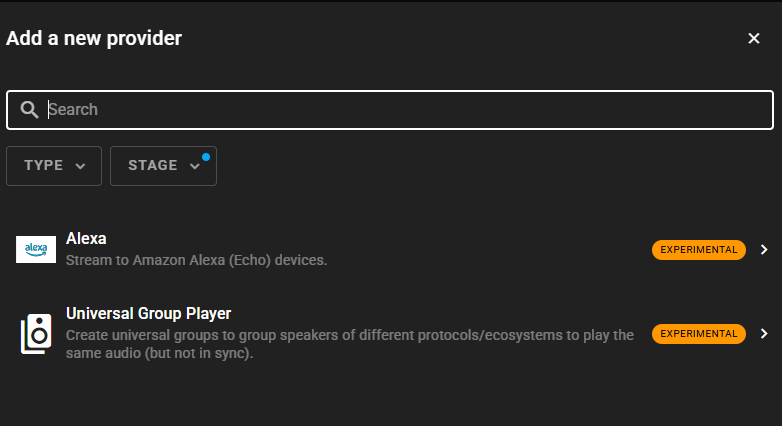Open Alexa using its right arrow
The width and height of the screenshot is (782, 426).
coord(764,250)
